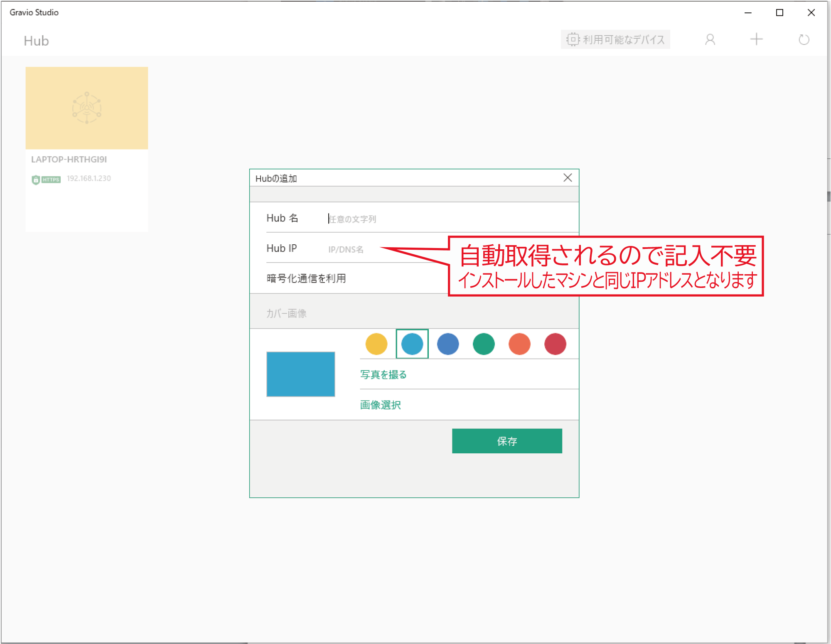Viewport: 831px width, 644px height.
Task: Open the LAPTOP-HRTHGI9I hub card thumbnail
Action: click(x=87, y=108)
